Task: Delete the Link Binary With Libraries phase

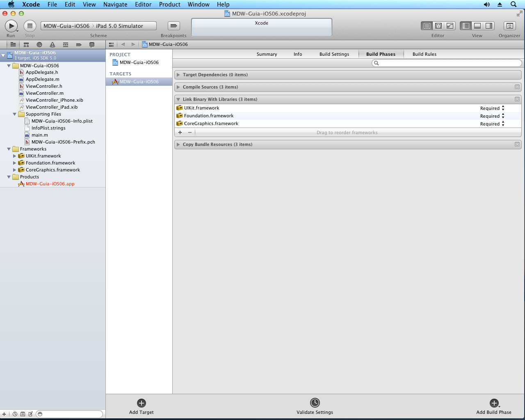Action: [517, 99]
